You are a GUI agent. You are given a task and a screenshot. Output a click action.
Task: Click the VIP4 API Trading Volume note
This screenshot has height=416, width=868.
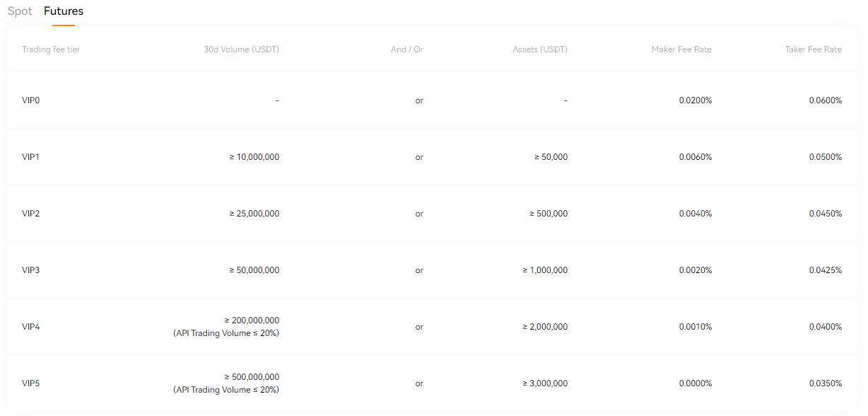[x=226, y=333]
